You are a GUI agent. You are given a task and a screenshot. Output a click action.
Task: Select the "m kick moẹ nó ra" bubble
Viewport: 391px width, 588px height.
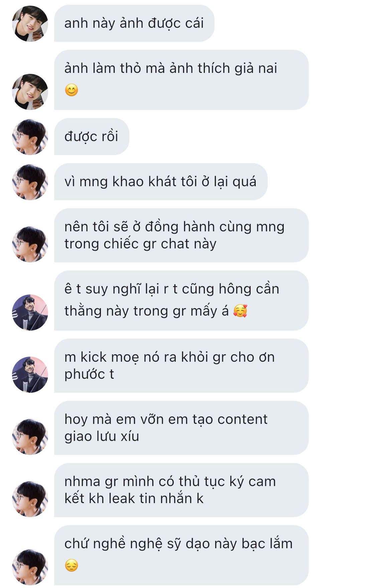[x=181, y=366]
